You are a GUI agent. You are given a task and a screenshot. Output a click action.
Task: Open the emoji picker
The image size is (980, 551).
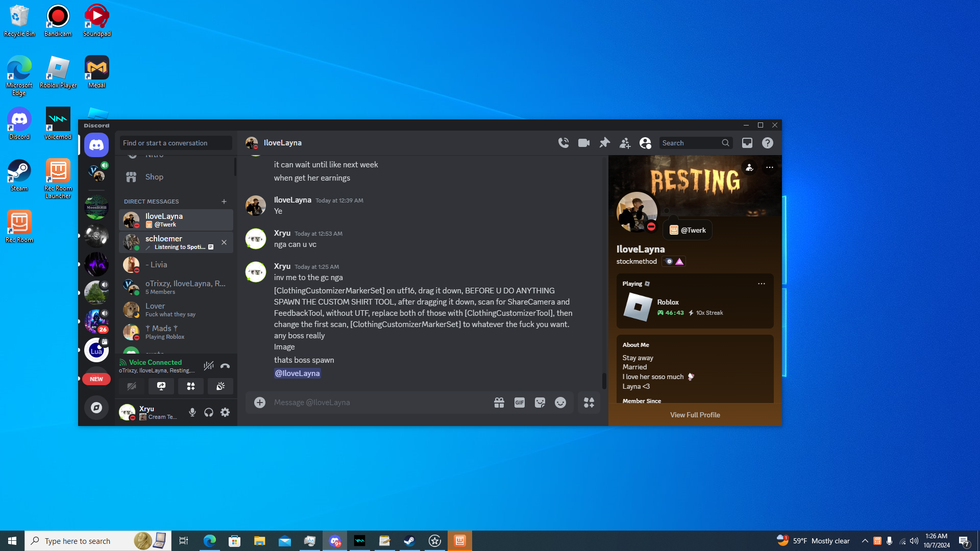(x=560, y=403)
